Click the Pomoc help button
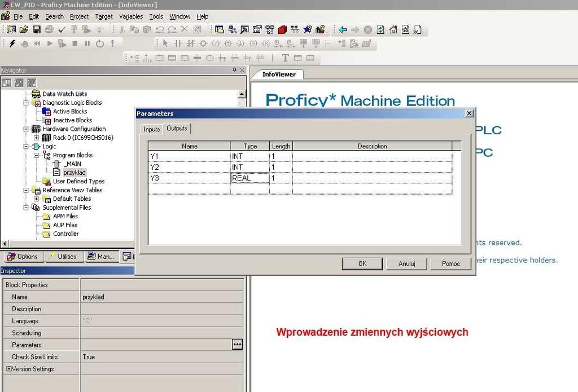The height and width of the screenshot is (392, 578). pyautogui.click(x=451, y=263)
